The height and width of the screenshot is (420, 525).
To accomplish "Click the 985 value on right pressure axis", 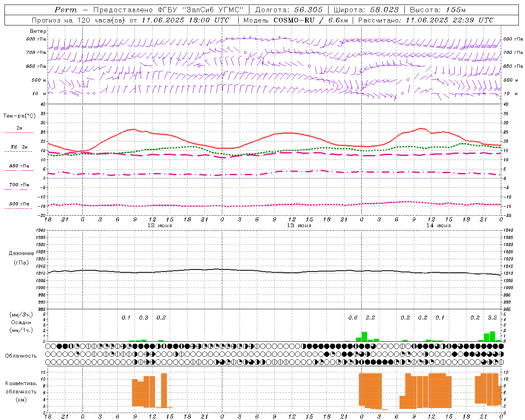I will [x=508, y=309].
